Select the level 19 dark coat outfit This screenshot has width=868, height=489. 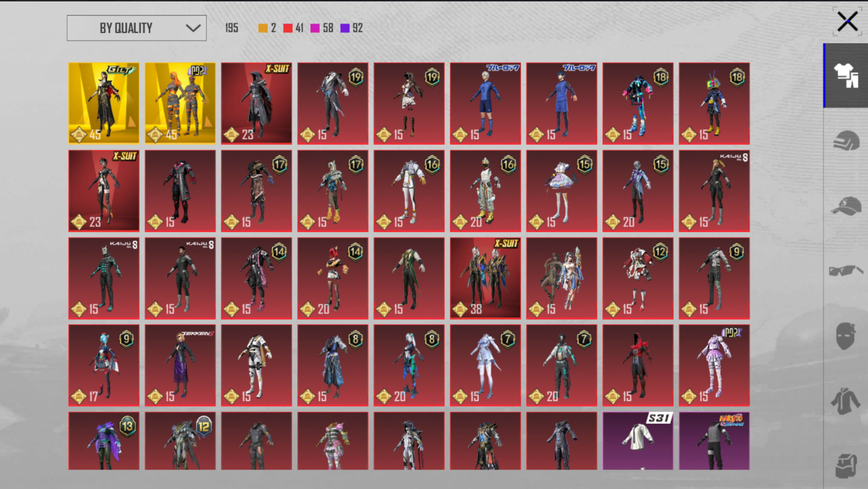(333, 103)
